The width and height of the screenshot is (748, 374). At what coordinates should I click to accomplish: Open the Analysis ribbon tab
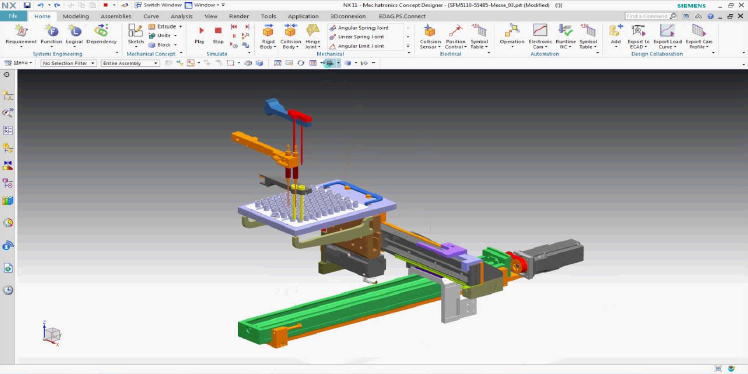[x=182, y=16]
